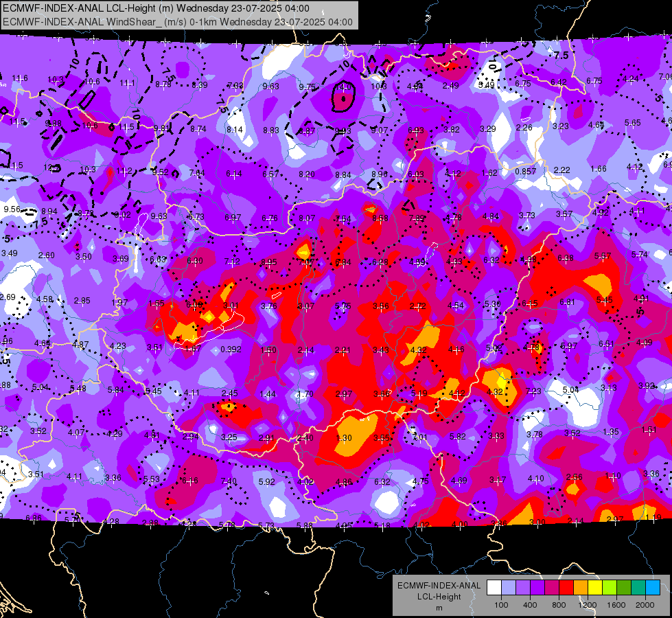Image resolution: width=672 pixels, height=618 pixels.
Task: Click the wind shear value 2.60
Action: [x=46, y=255]
